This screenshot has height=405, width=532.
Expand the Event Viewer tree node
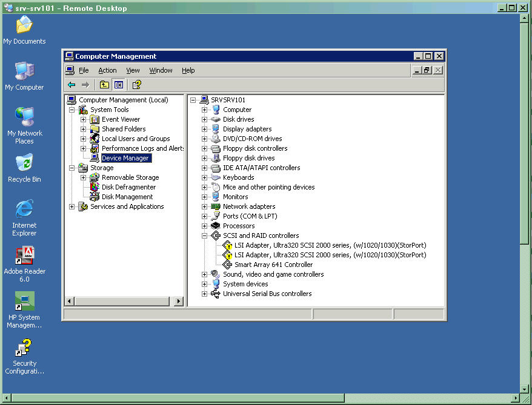point(84,119)
